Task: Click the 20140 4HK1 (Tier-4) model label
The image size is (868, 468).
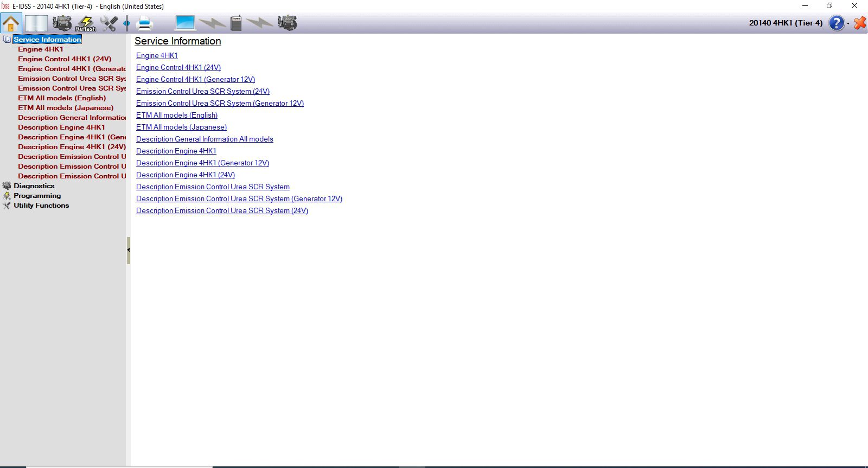Action: tap(786, 23)
